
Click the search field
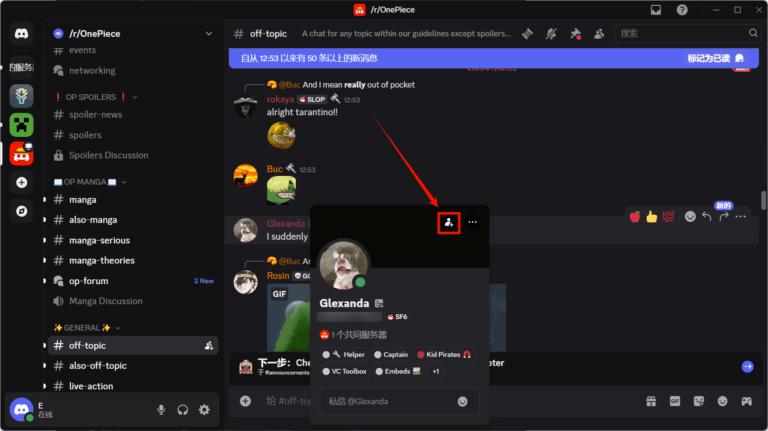coord(687,34)
